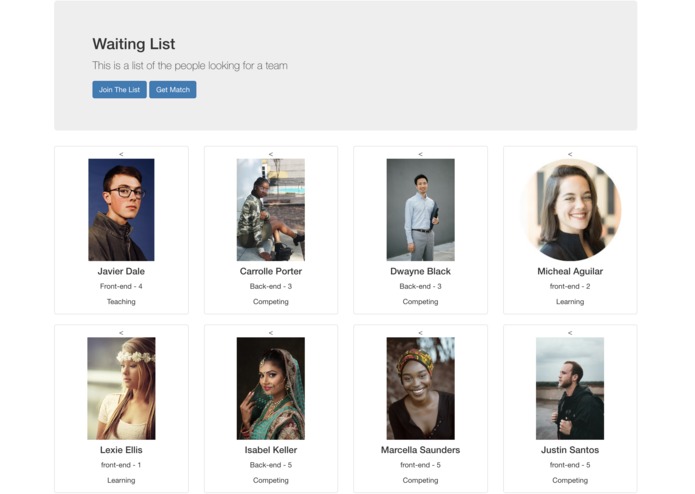This screenshot has width=695, height=494.
Task: Click the arrow above Marcella Saunders's photo
Action: [420, 333]
